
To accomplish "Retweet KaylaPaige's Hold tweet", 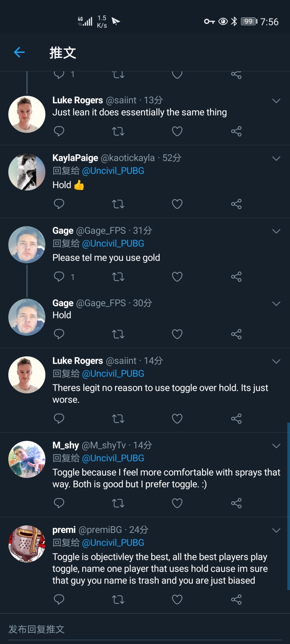I will (x=118, y=204).
